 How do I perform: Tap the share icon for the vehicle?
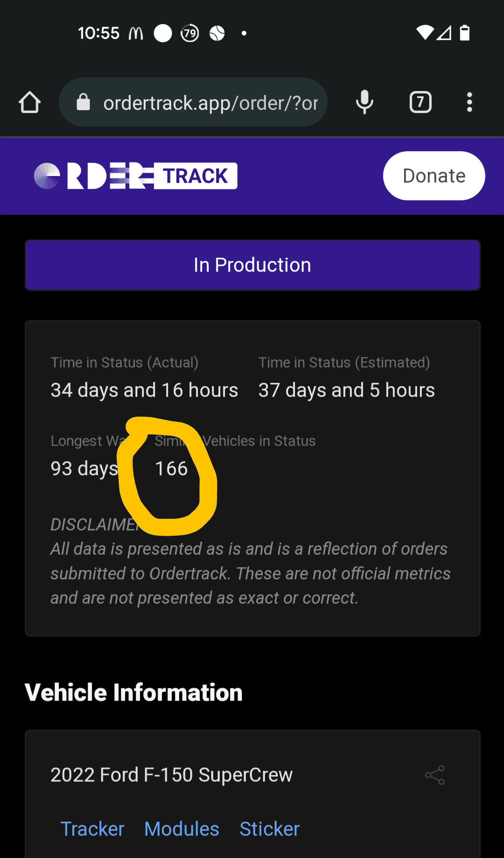tap(435, 775)
